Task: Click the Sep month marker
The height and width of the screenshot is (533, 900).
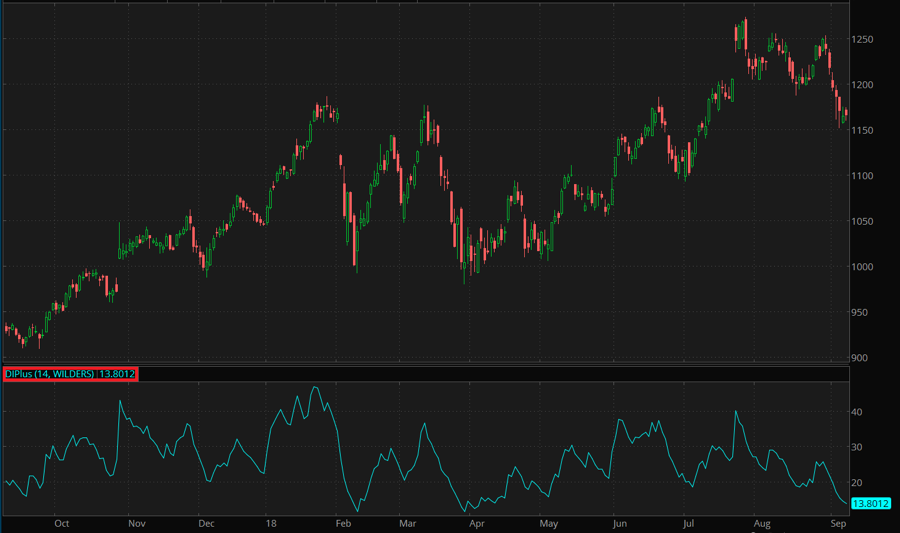Action: coord(838,523)
